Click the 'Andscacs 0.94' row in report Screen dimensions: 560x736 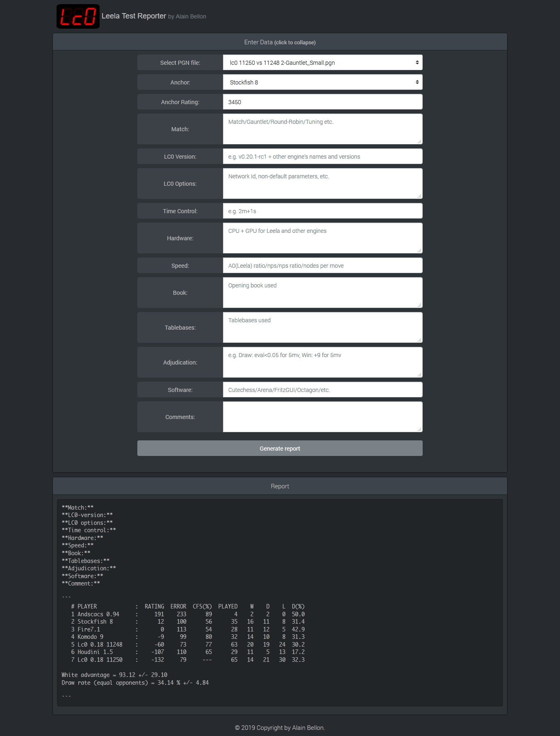tap(188, 614)
